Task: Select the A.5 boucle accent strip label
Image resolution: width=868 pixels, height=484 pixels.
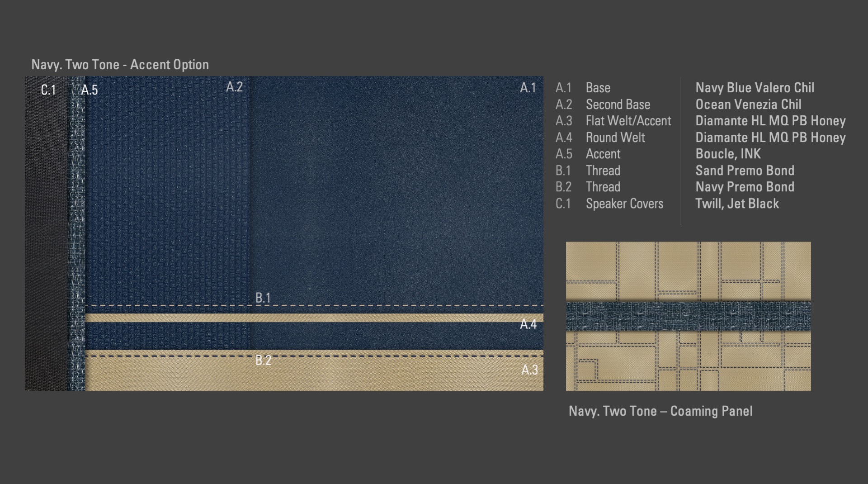Action: coord(90,90)
